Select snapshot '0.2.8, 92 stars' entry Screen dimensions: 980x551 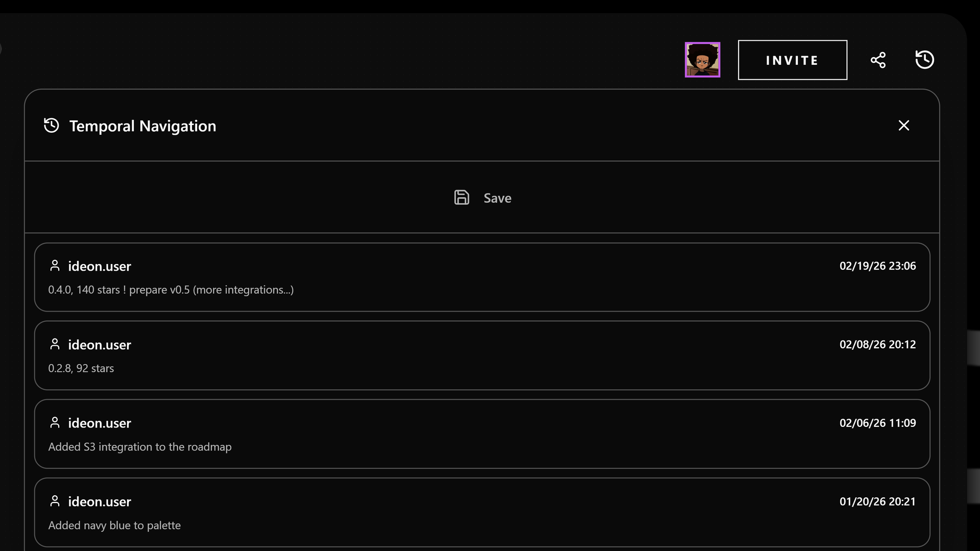(x=482, y=355)
